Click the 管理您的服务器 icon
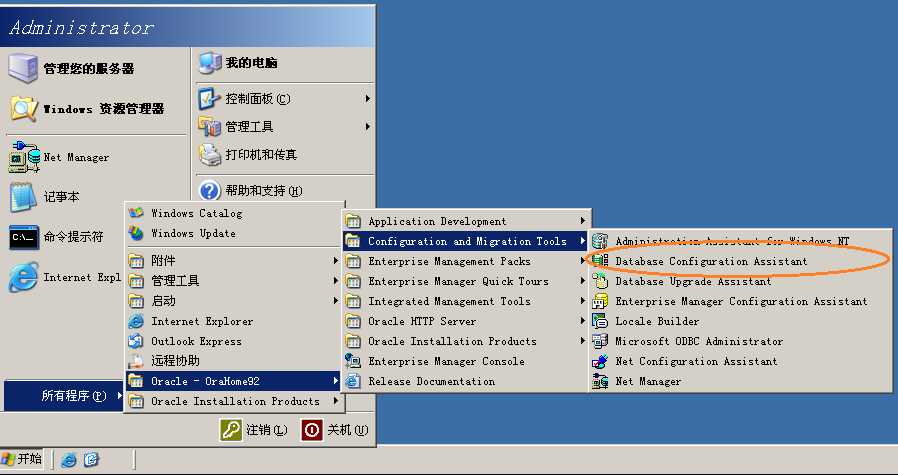Image resolution: width=898 pixels, height=475 pixels. pyautogui.click(x=23, y=68)
